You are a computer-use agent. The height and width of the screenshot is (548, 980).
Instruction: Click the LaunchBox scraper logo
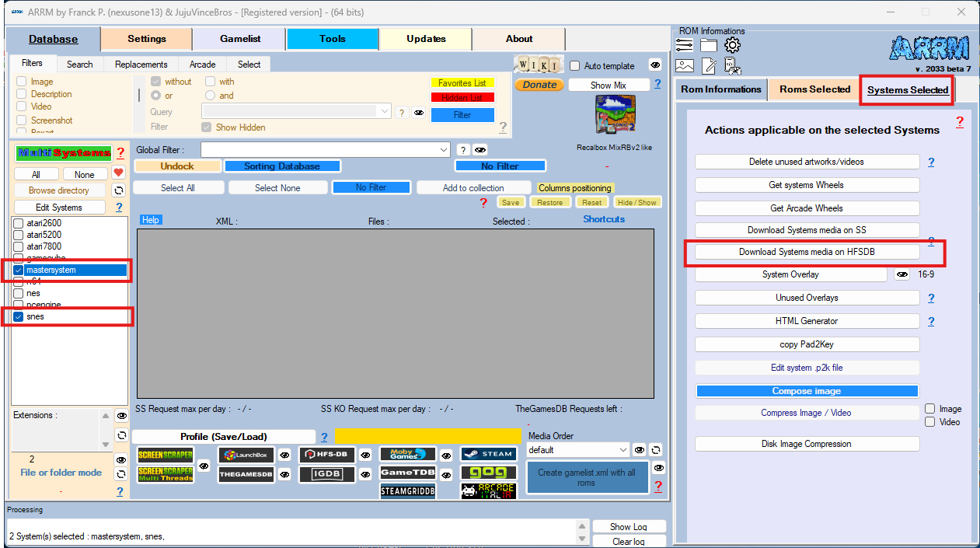click(246, 456)
